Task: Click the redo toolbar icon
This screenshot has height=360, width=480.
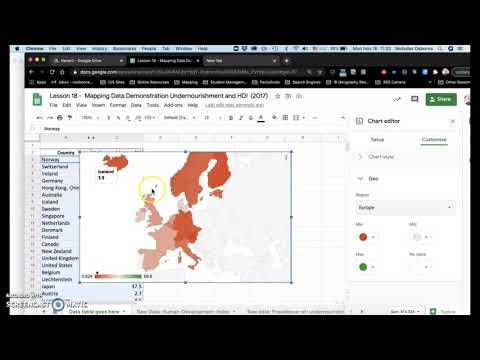Action: coord(50,118)
